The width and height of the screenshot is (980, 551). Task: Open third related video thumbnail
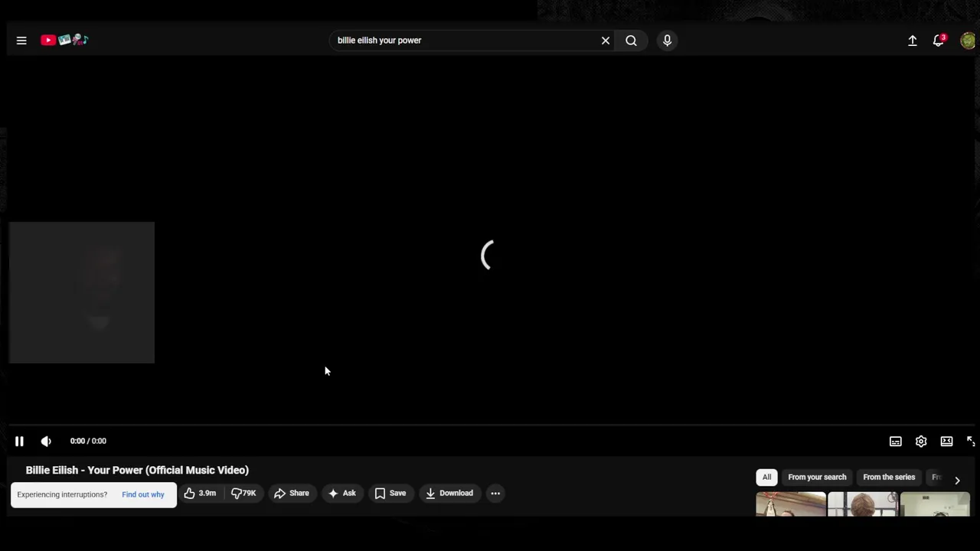[x=935, y=504]
